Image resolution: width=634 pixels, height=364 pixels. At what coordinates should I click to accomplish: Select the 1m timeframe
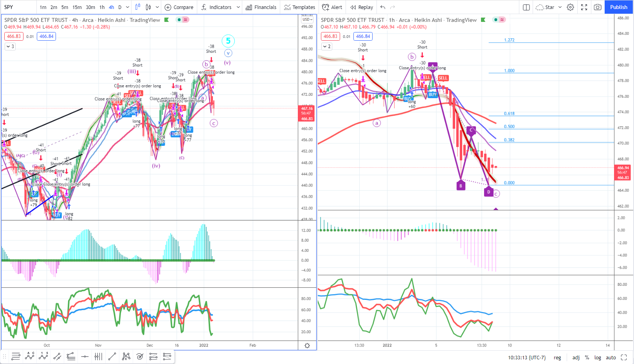[x=43, y=7]
